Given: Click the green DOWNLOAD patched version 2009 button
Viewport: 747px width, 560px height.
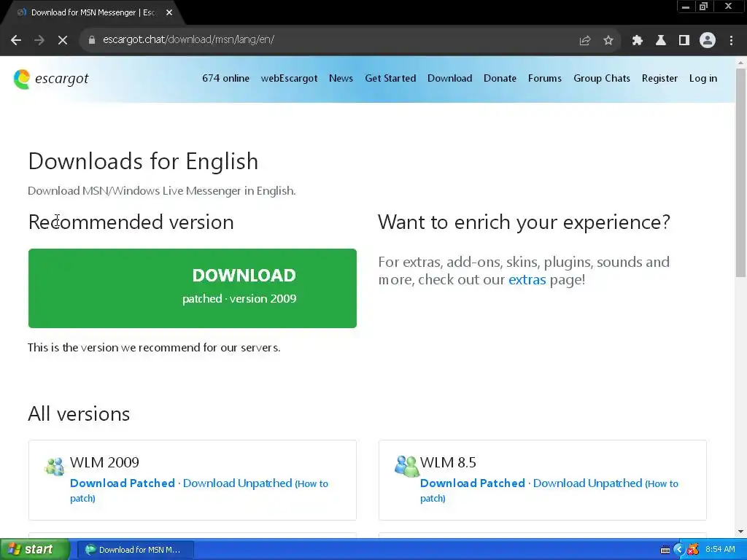Looking at the screenshot, I should [193, 288].
